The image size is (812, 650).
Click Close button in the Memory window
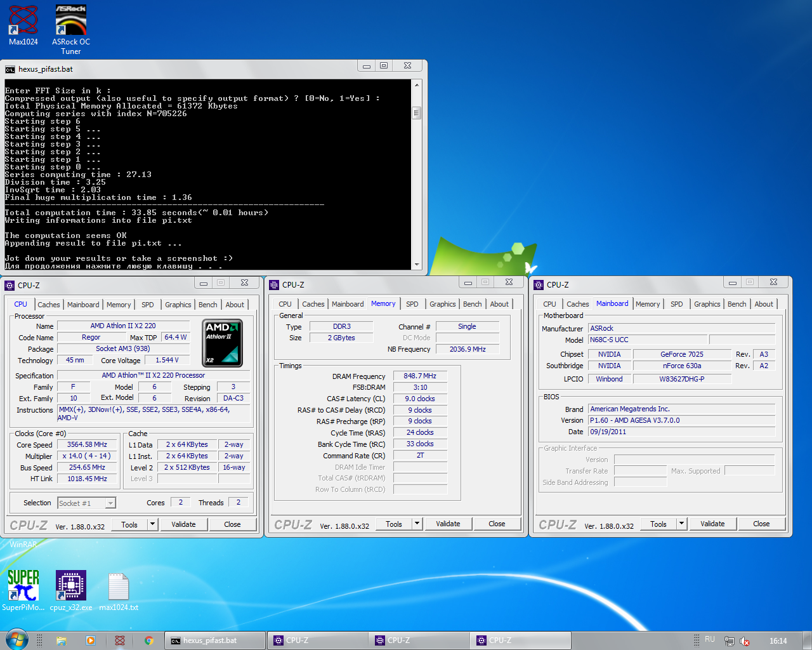pyautogui.click(x=497, y=524)
